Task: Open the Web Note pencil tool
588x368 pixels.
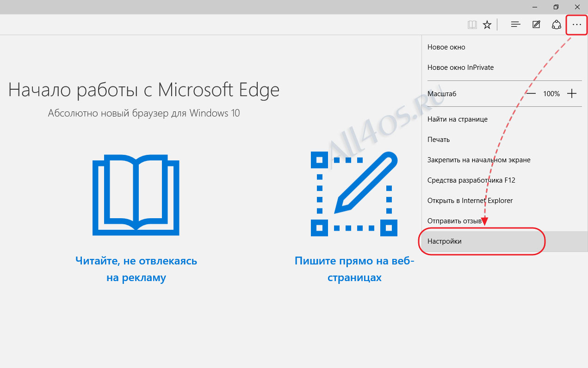Action: [x=536, y=25]
